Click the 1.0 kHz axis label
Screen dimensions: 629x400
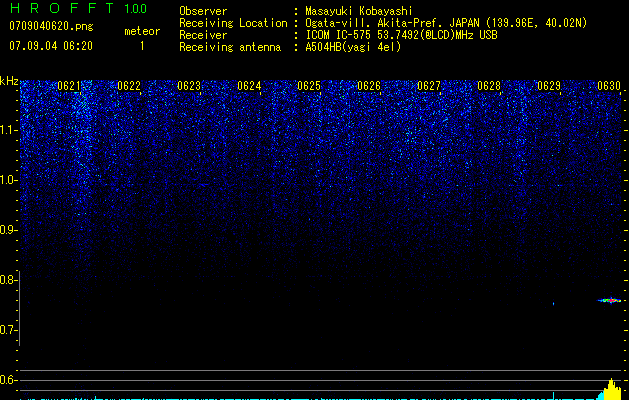click(8, 180)
